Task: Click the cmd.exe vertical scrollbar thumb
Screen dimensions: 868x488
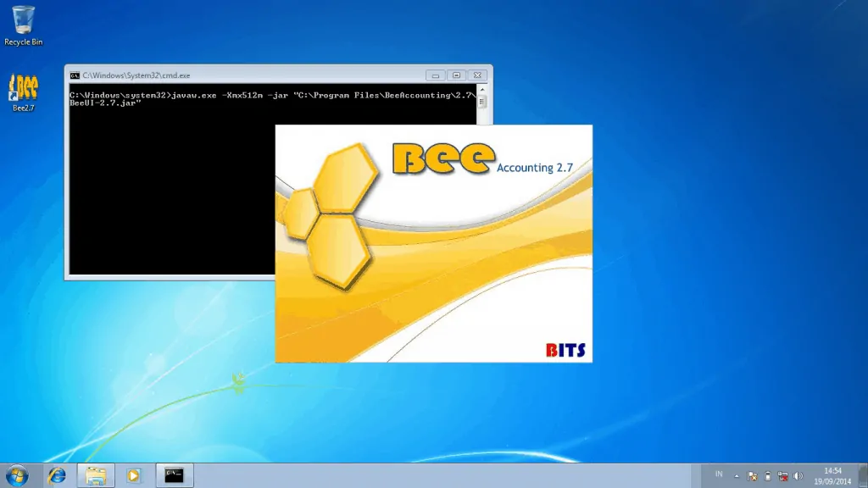Action: (482, 102)
